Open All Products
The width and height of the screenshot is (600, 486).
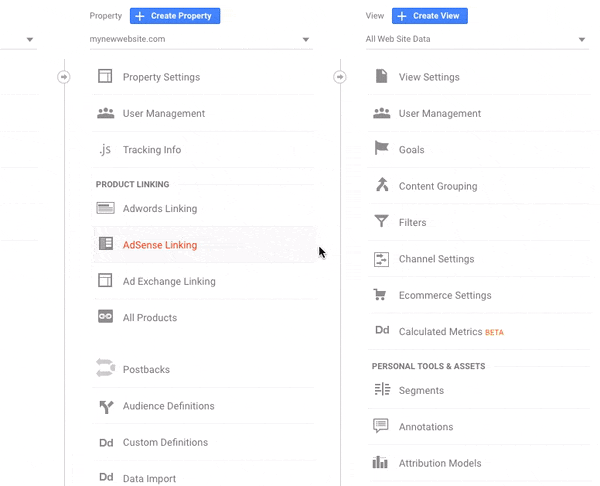tap(150, 318)
